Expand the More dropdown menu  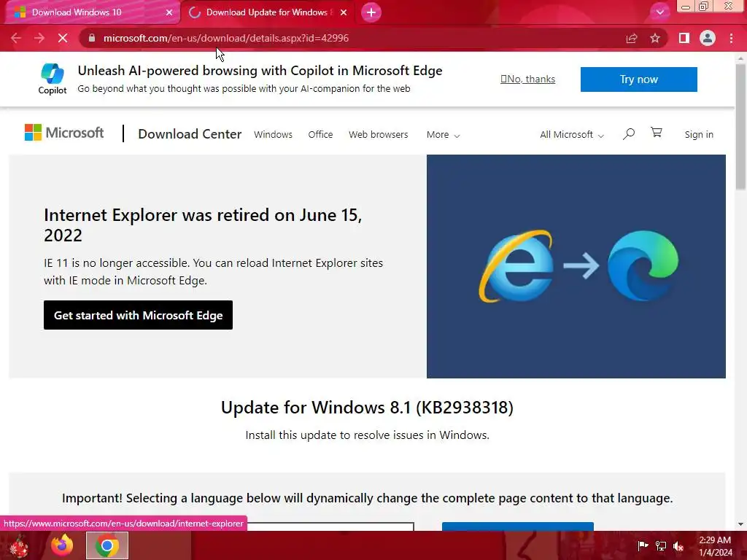pos(443,135)
